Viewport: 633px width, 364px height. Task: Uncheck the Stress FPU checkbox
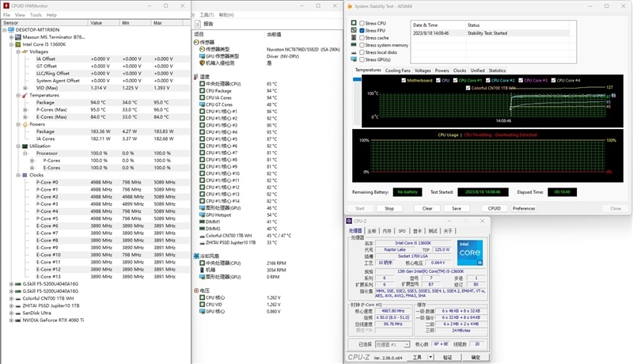(362, 31)
